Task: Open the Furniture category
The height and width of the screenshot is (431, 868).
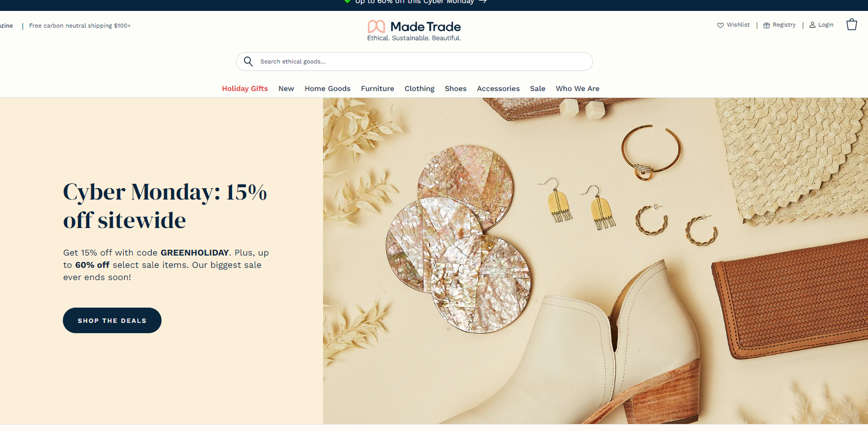Action: pos(378,88)
